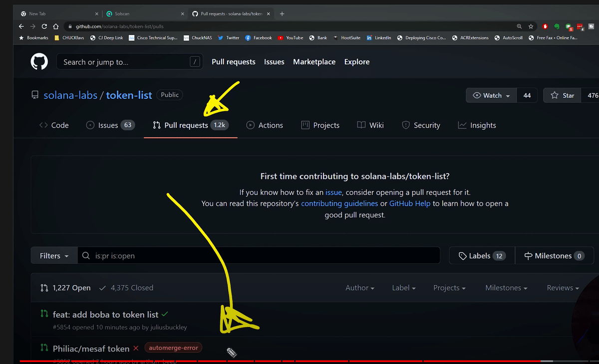Open the Milestones button
Viewport: 599px width, 364px height.
coord(554,255)
